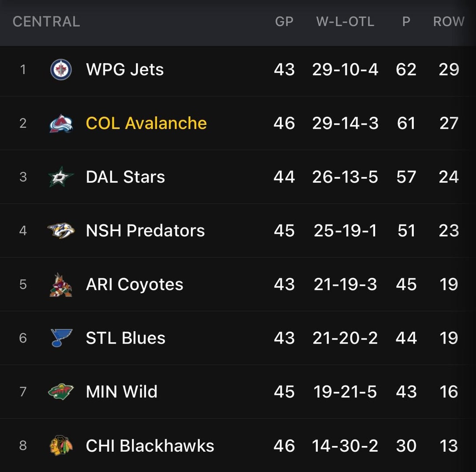The height and width of the screenshot is (472, 476).
Task: Open the WPG Jets team page
Action: point(125,69)
